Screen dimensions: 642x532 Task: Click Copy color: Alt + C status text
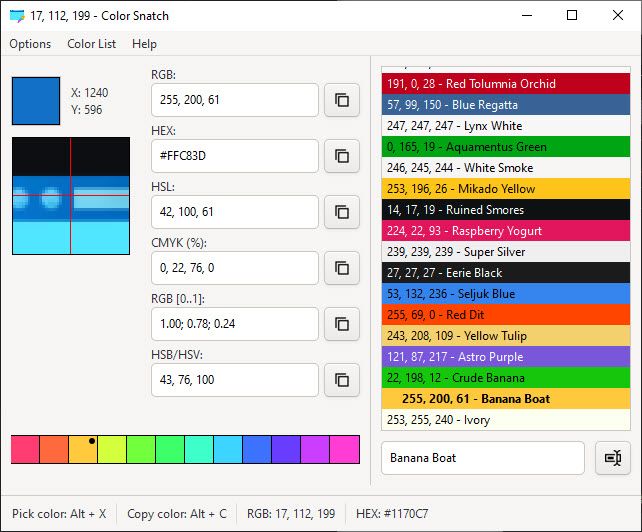[177, 514]
